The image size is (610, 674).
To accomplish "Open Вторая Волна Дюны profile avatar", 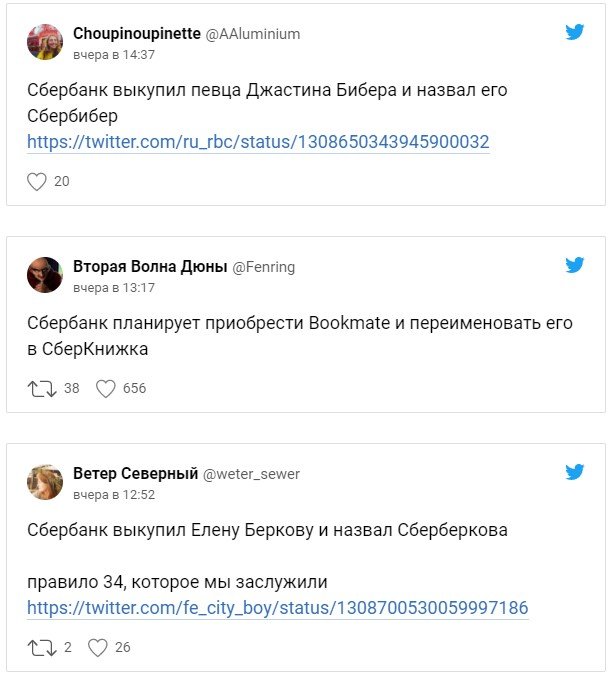I will point(44,275).
